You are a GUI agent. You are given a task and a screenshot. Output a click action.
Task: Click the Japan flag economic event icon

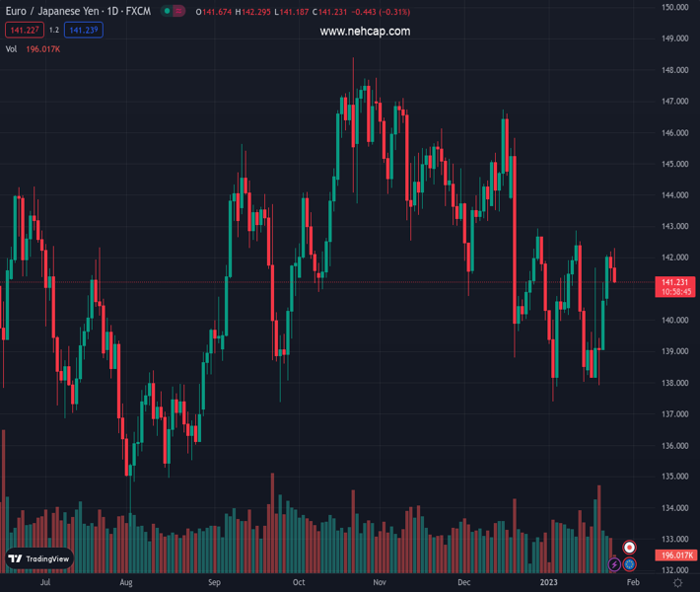[629, 548]
